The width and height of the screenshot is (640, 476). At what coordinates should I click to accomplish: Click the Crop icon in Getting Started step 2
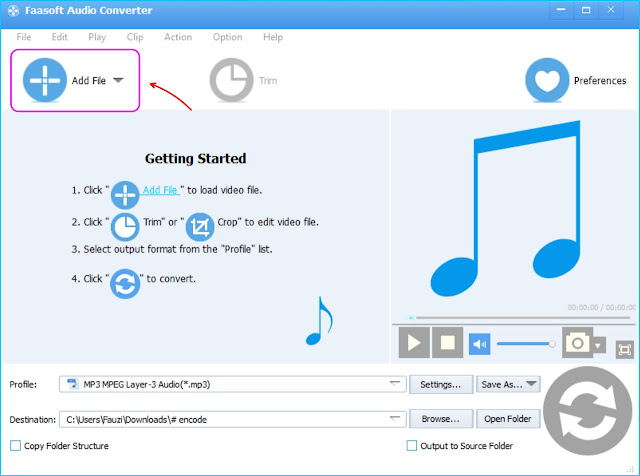(x=200, y=227)
